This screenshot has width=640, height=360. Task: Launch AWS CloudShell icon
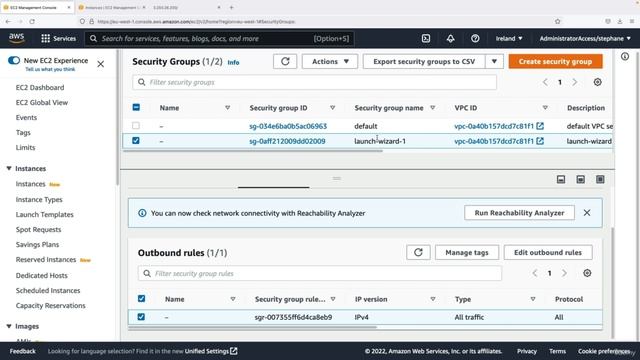426,38
